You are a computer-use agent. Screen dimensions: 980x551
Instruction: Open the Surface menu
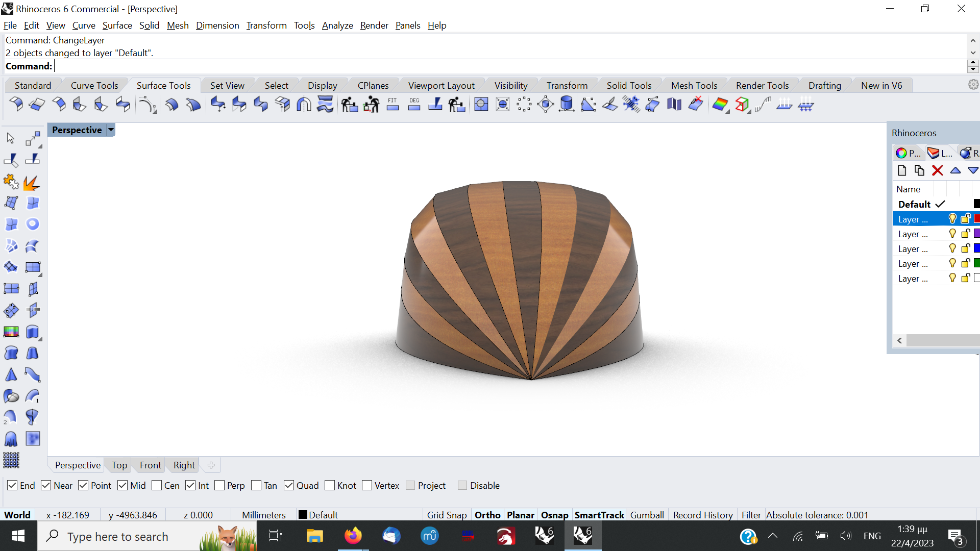117,25
